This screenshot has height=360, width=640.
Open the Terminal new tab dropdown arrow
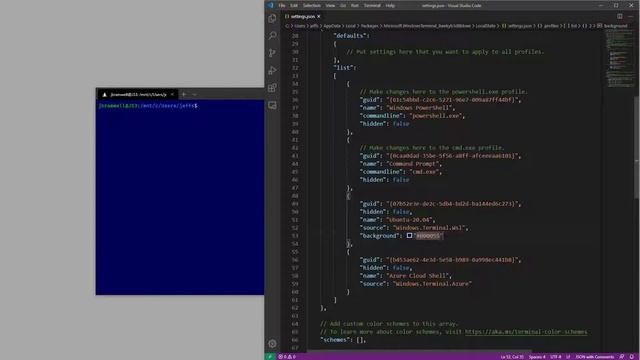(194, 94)
